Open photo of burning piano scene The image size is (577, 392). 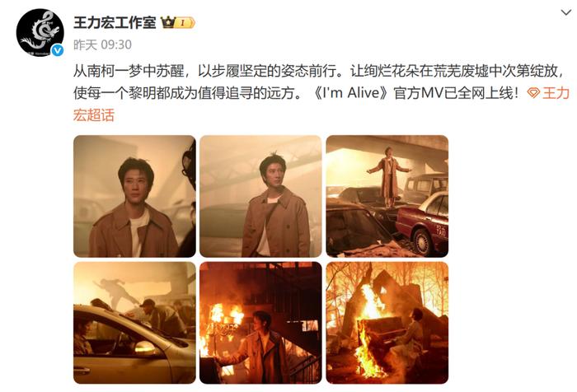coord(387,323)
